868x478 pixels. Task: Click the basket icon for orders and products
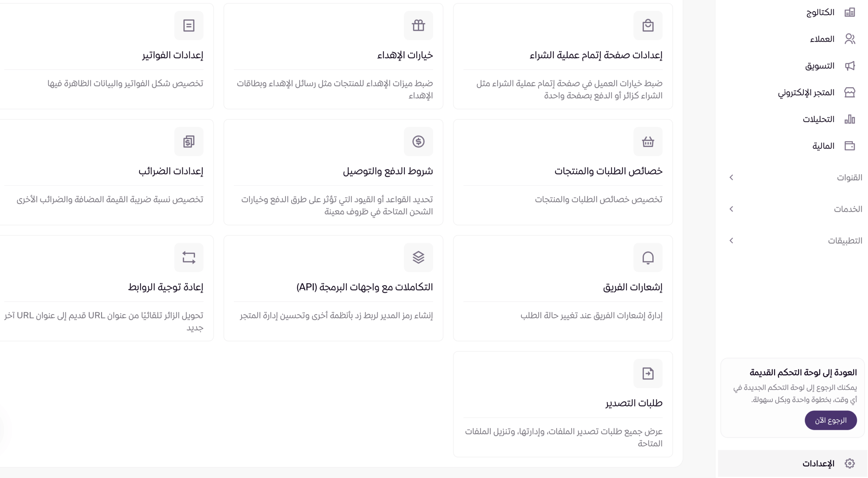click(648, 141)
